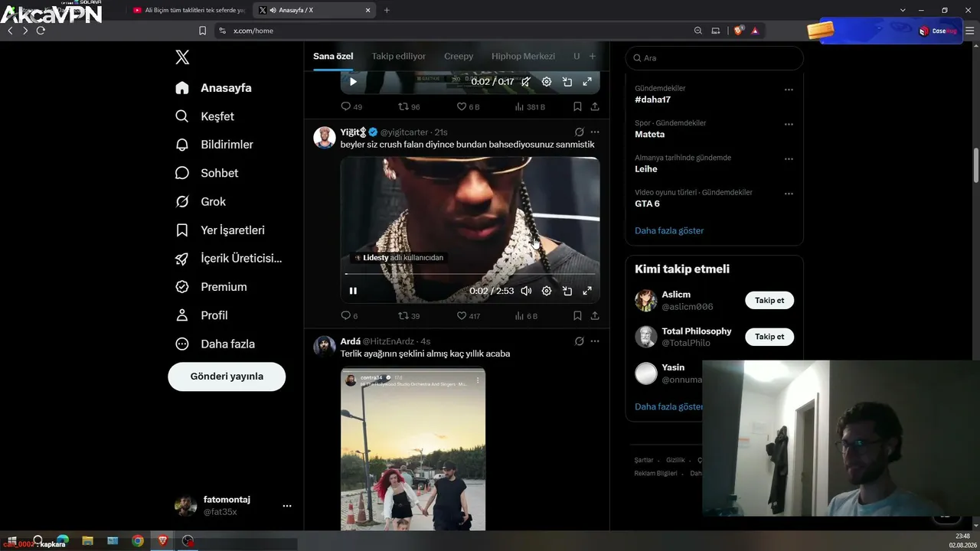Click the Ara search field
980x551 pixels.
click(x=714, y=58)
